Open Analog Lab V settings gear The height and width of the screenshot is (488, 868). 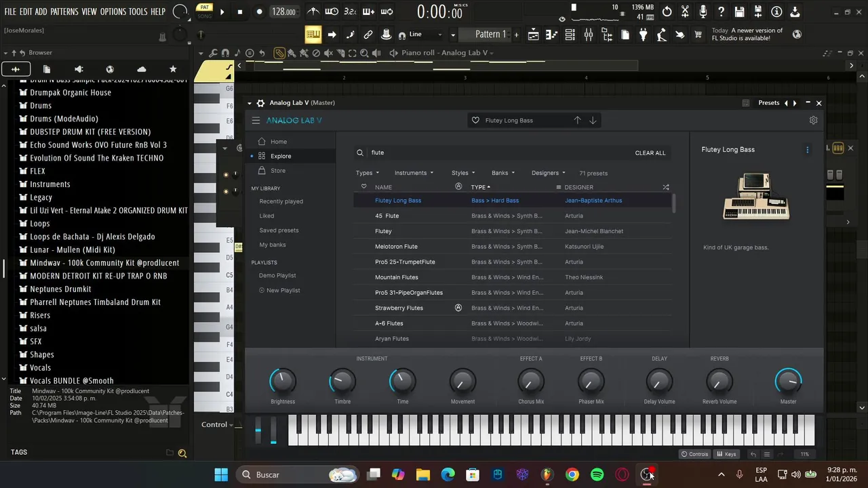point(813,120)
